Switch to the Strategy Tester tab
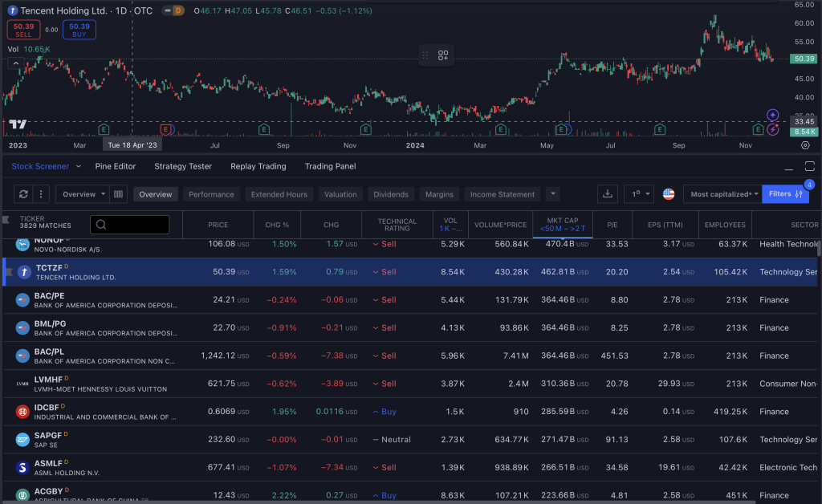 [183, 167]
